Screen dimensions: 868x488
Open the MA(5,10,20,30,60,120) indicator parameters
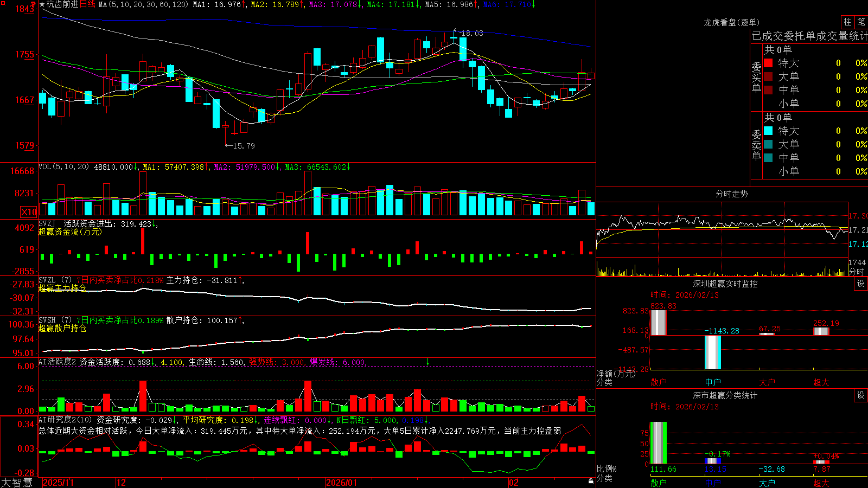tap(143, 4)
